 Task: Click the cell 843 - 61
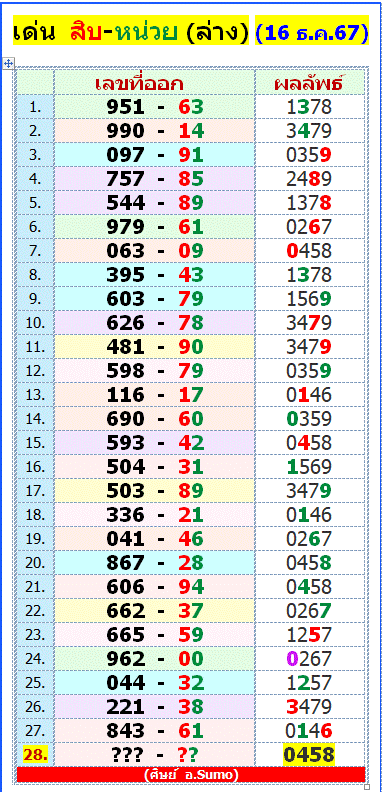pos(154,730)
